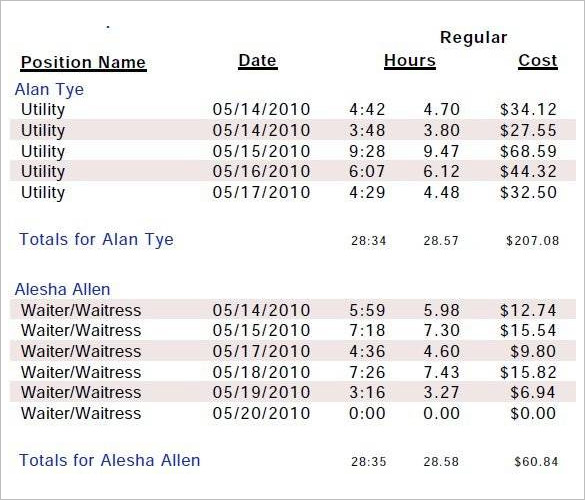The height and width of the screenshot is (500, 585).
Task: Select the Hours column header
Action: tap(410, 60)
